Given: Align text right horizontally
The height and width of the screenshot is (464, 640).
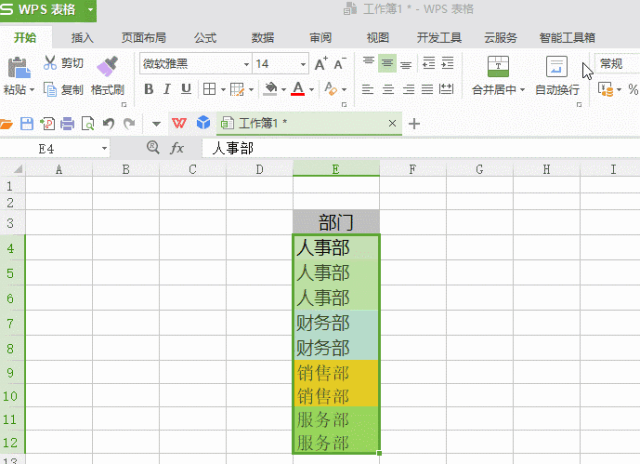Looking at the screenshot, I should (x=408, y=89).
